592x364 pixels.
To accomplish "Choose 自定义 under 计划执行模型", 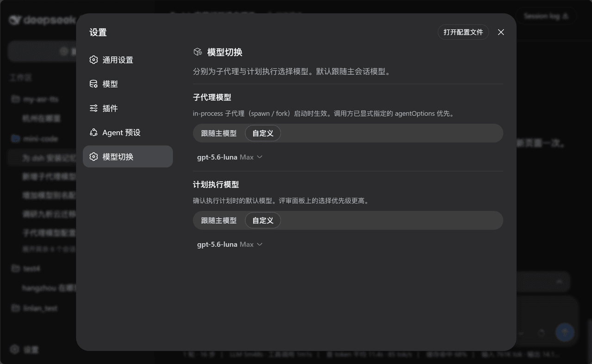I will (263, 221).
